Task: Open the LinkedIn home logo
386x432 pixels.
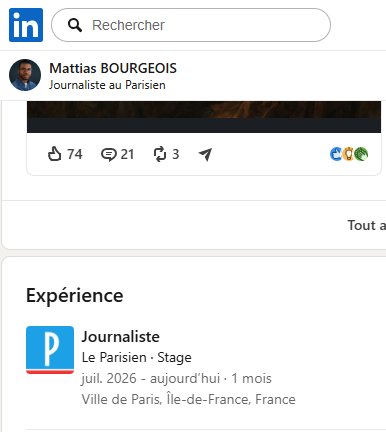Action: [26, 25]
